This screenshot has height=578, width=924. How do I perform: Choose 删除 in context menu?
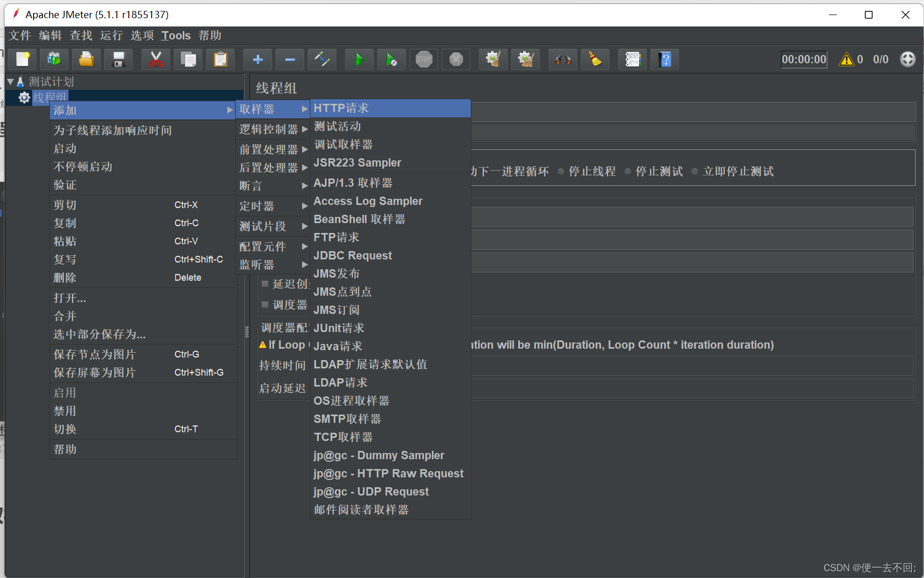143,278
